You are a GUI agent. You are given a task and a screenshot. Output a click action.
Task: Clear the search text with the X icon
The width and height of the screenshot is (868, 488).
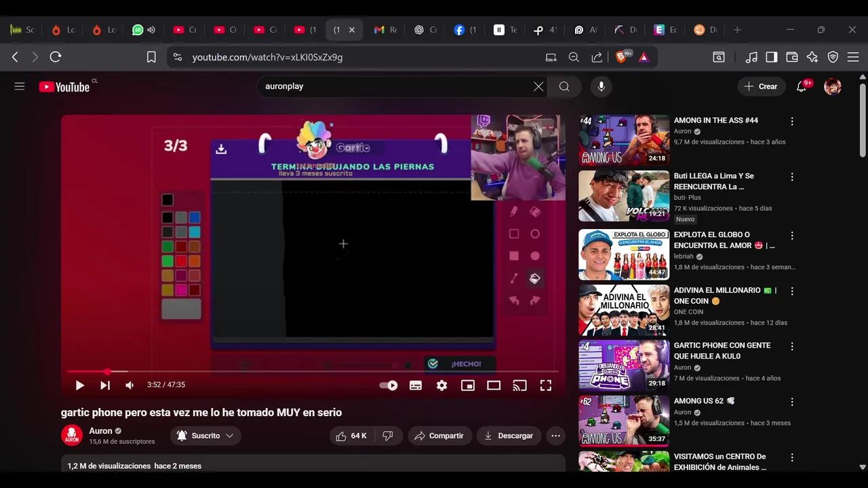pyautogui.click(x=538, y=86)
